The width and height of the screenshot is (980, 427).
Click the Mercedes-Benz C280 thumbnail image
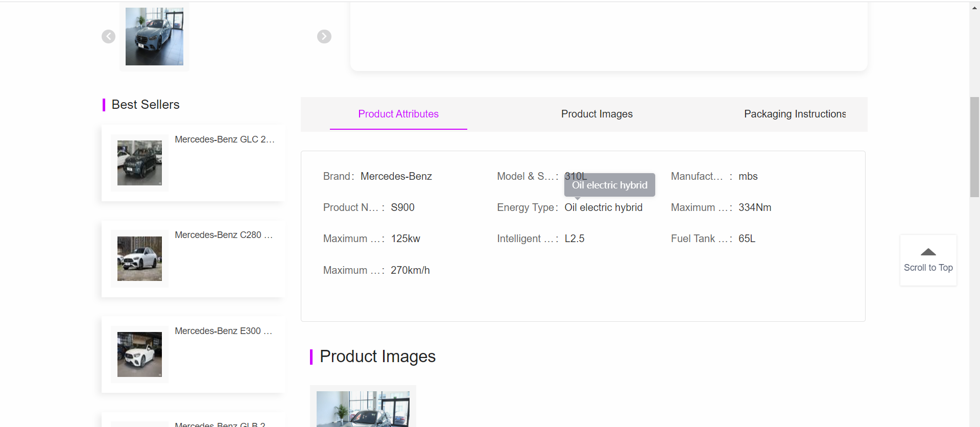point(139,258)
